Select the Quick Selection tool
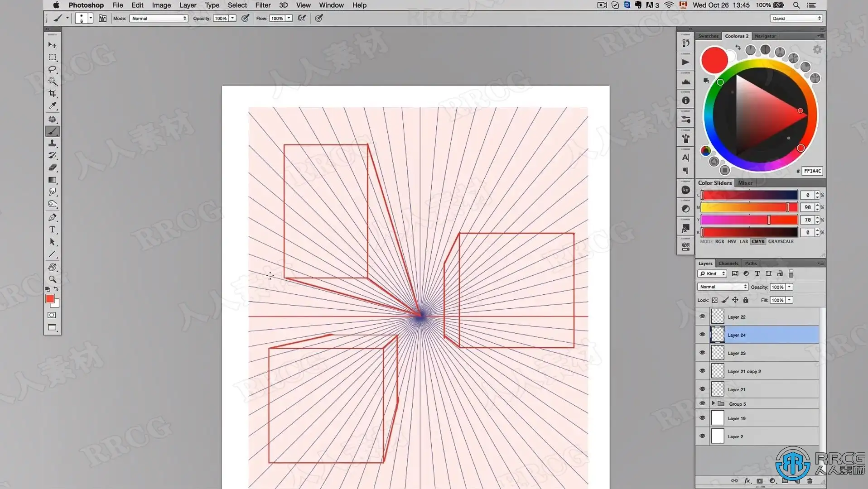This screenshot has width=868, height=489. point(53,81)
